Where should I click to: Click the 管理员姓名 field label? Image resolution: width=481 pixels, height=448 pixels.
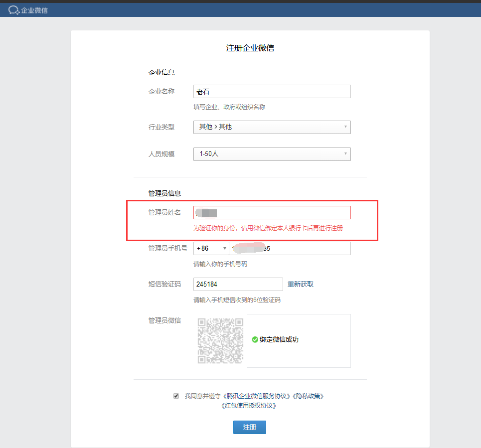coord(164,212)
